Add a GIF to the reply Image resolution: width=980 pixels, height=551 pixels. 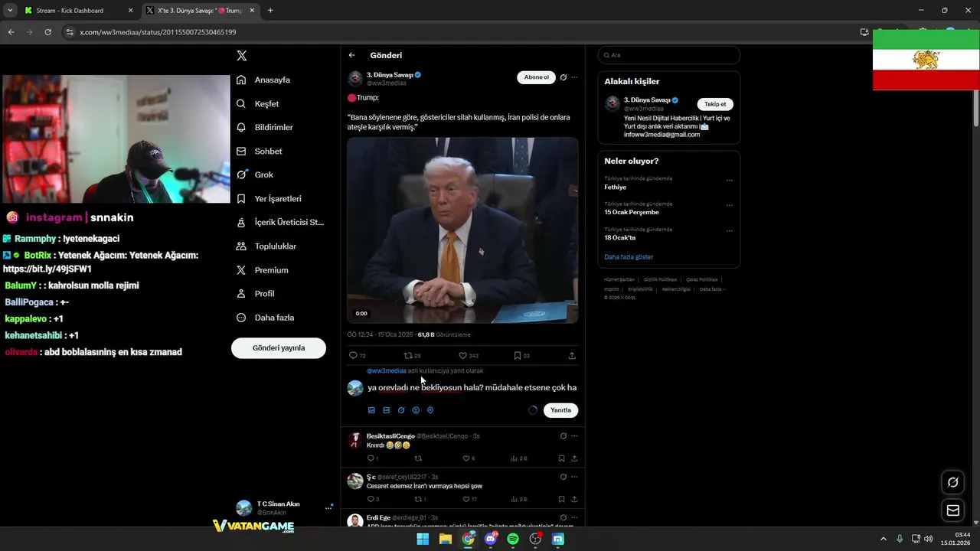pyautogui.click(x=386, y=410)
